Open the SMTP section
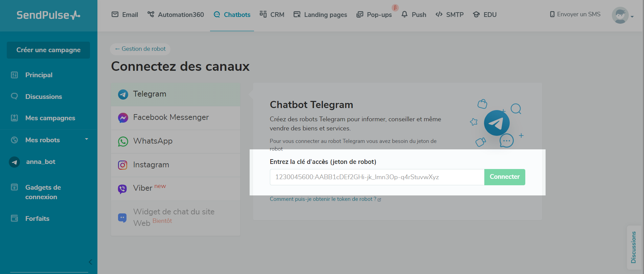The width and height of the screenshot is (644, 274). pyautogui.click(x=450, y=15)
